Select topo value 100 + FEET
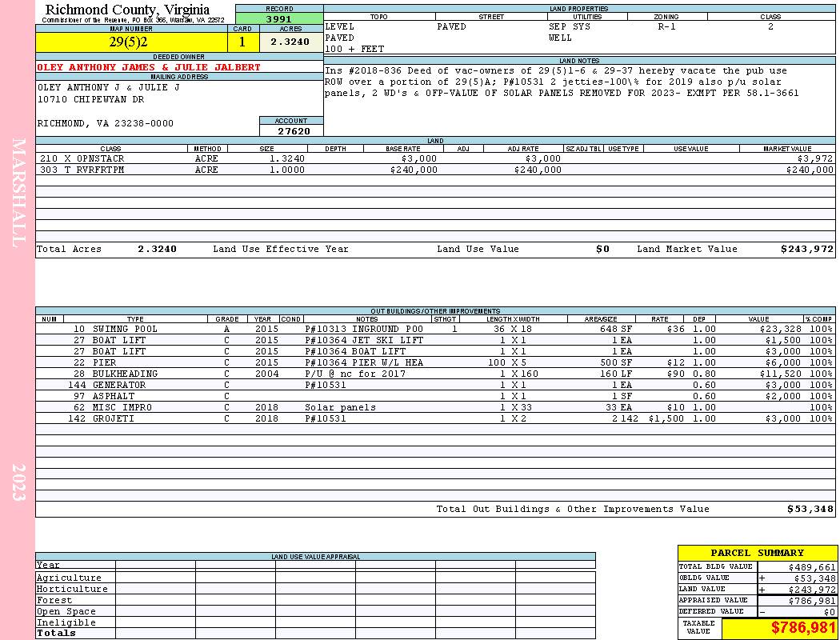Image resolution: width=840 pixels, height=640 pixels. (x=354, y=49)
